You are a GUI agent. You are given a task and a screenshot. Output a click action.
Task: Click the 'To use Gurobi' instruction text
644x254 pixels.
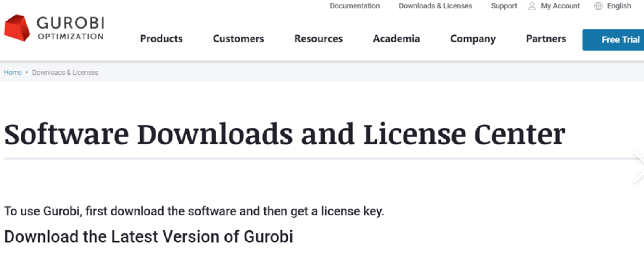pyautogui.click(x=194, y=211)
